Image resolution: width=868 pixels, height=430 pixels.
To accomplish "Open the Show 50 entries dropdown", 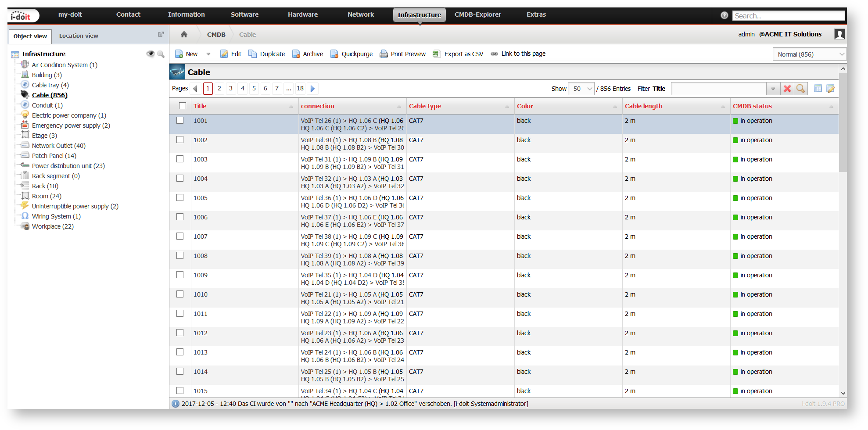I will tap(581, 89).
